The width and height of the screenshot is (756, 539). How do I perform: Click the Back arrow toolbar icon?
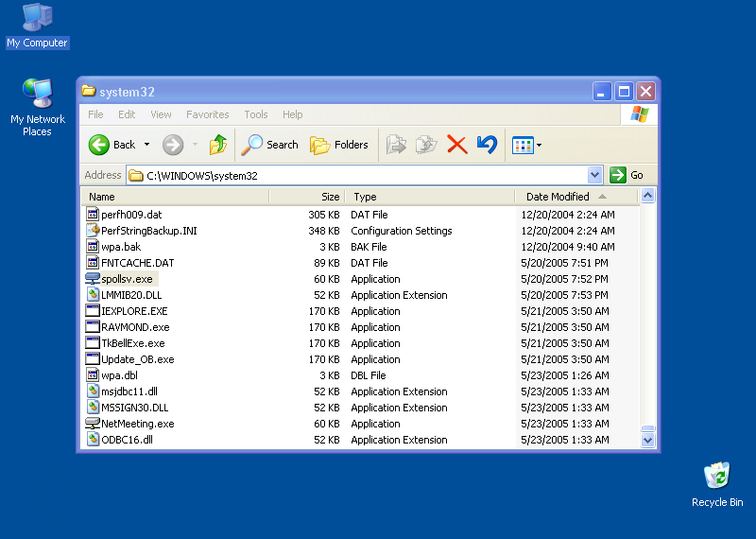click(x=99, y=145)
